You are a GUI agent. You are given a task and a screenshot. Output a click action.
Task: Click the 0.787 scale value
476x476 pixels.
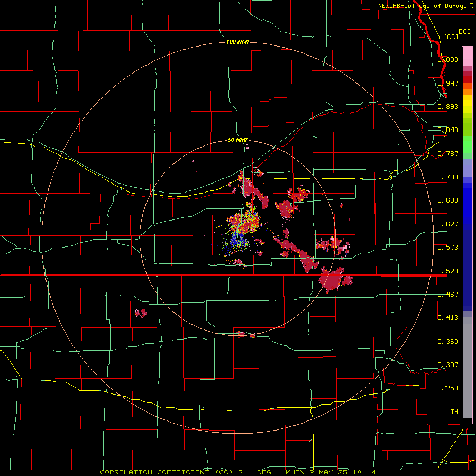(448, 153)
